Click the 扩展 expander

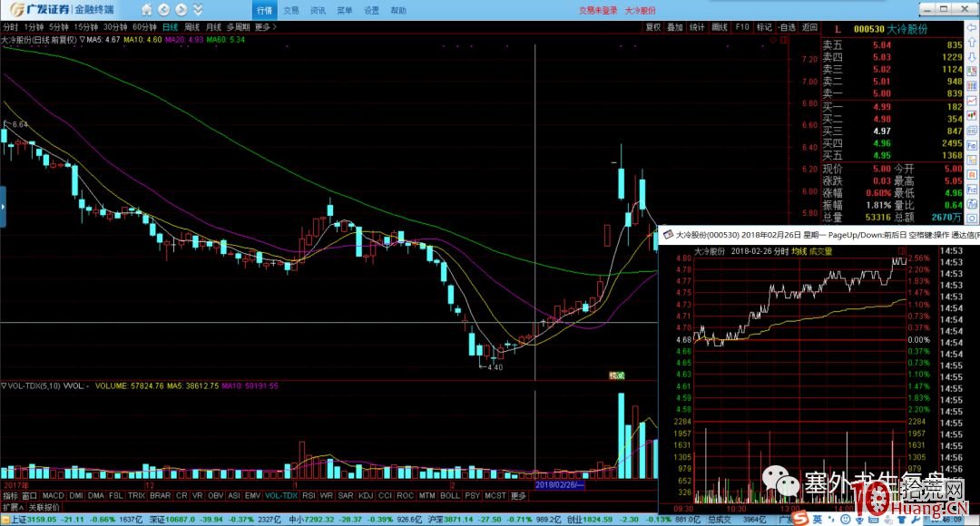13,507
